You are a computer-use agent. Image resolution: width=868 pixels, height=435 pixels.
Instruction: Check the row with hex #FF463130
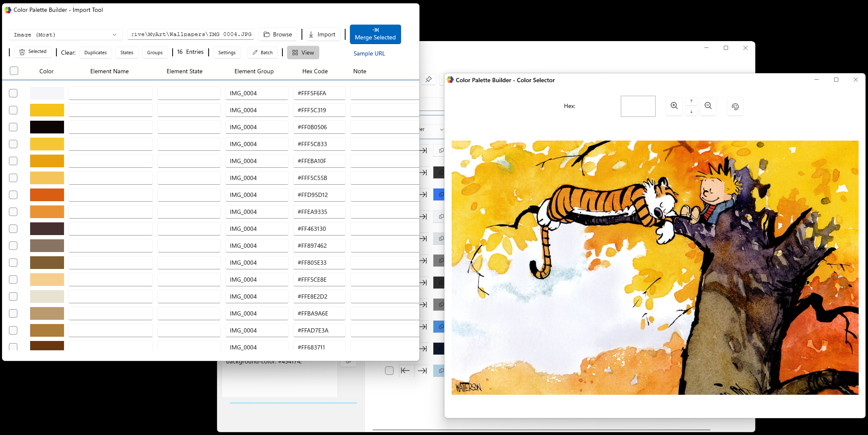pos(13,229)
